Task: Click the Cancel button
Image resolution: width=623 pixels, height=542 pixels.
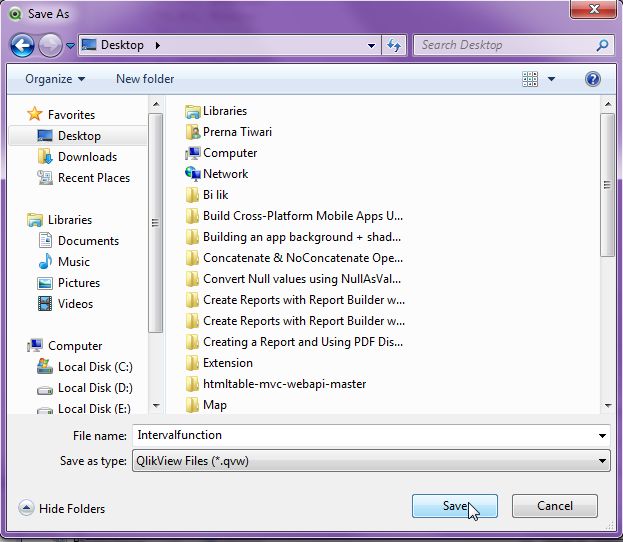Action: (555, 506)
